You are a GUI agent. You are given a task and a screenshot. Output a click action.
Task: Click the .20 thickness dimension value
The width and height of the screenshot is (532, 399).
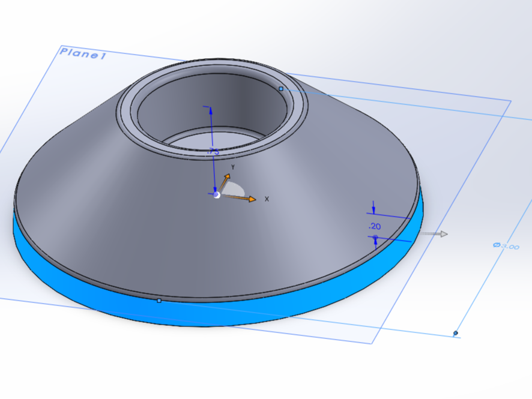375,226
